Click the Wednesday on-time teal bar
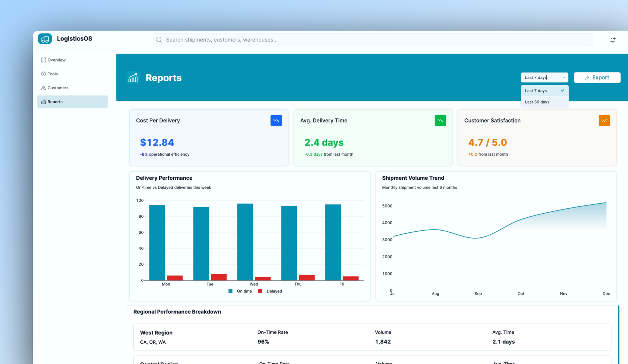The image size is (628, 364). click(245, 242)
